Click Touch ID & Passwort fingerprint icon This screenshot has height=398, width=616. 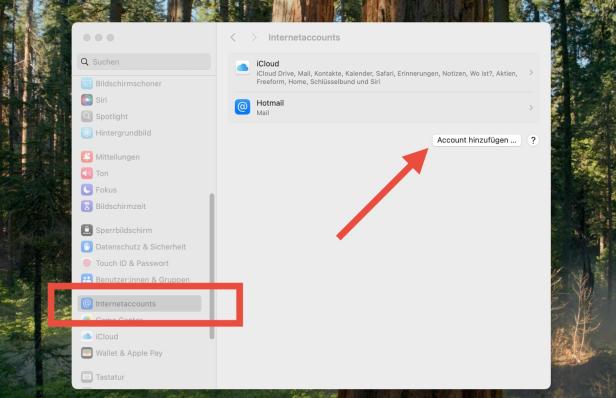pyautogui.click(x=87, y=263)
